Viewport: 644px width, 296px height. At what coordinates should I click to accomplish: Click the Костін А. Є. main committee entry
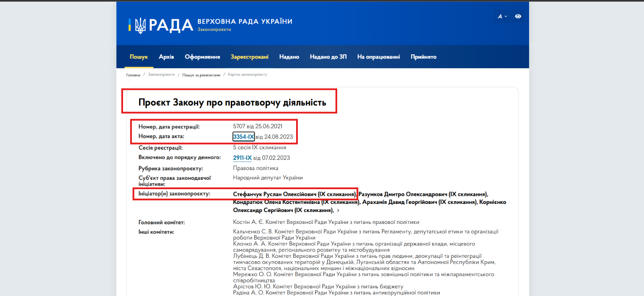click(326, 222)
